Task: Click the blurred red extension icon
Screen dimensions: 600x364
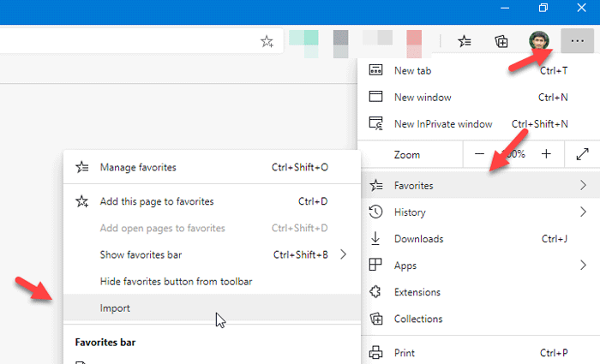Action: pos(414,44)
